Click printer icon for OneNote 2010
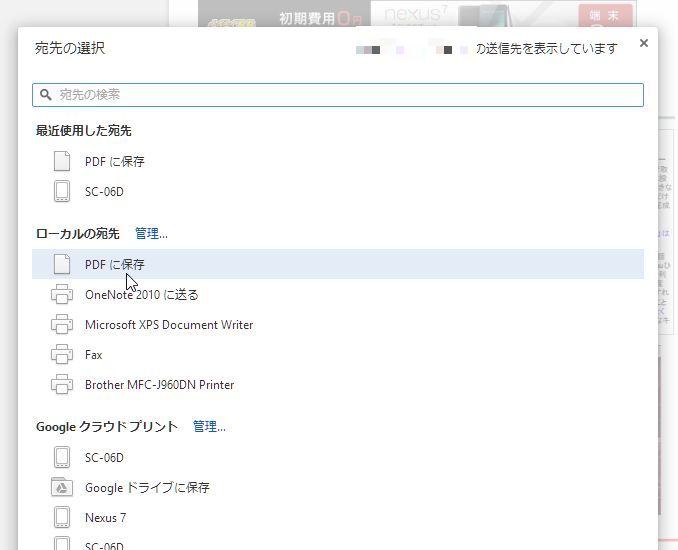The height and width of the screenshot is (550, 678). 62,294
